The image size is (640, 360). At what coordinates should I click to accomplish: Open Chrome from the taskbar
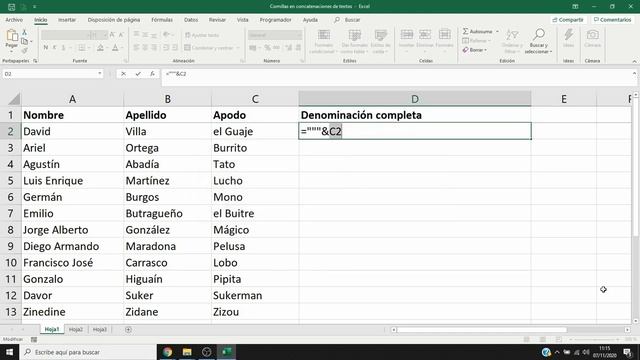coord(167,352)
